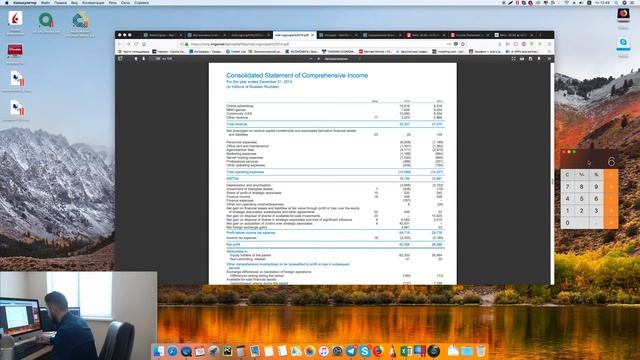
Task: Click calculator digit 7
Action: [567, 187]
